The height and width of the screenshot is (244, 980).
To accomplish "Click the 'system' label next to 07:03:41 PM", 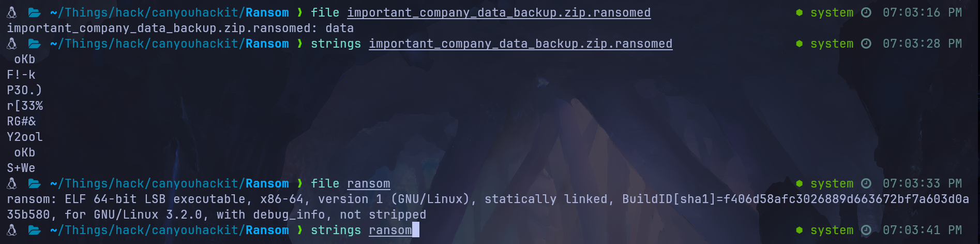I will [x=832, y=230].
